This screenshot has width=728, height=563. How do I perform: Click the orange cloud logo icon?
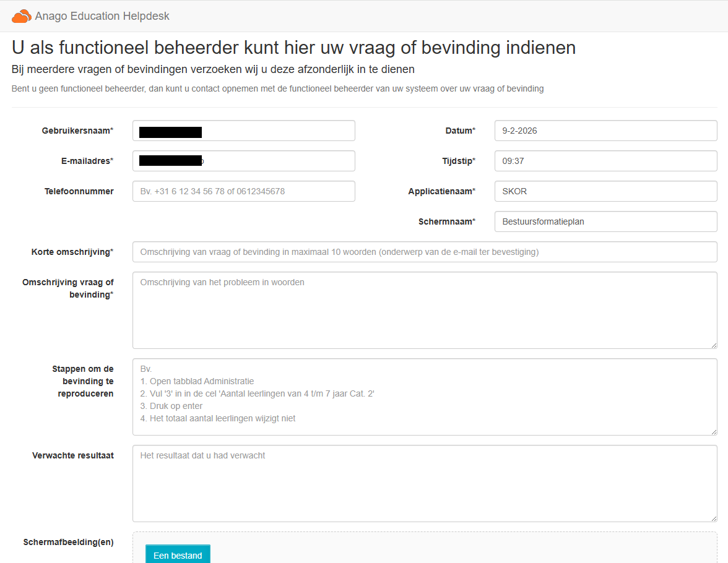pyautogui.click(x=21, y=17)
